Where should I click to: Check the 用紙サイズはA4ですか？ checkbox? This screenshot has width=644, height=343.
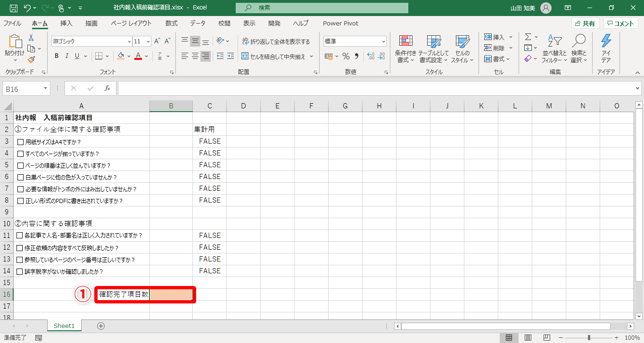(20, 142)
